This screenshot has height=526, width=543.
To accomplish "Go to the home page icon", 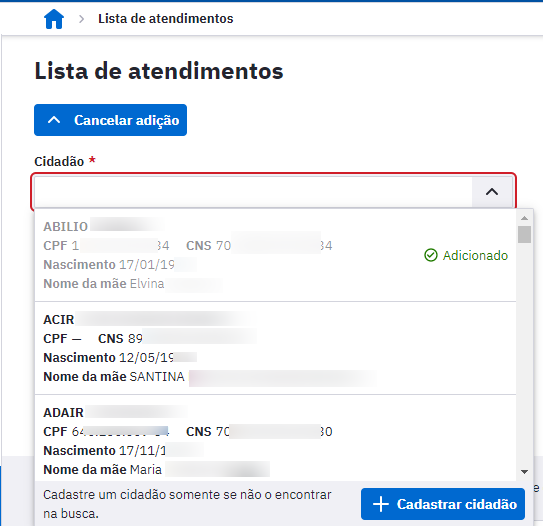I will click(54, 19).
